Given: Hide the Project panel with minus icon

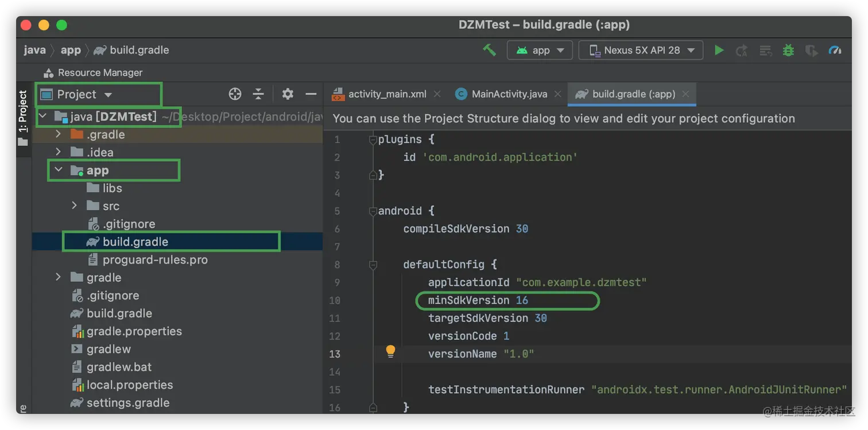Looking at the screenshot, I should click(311, 94).
